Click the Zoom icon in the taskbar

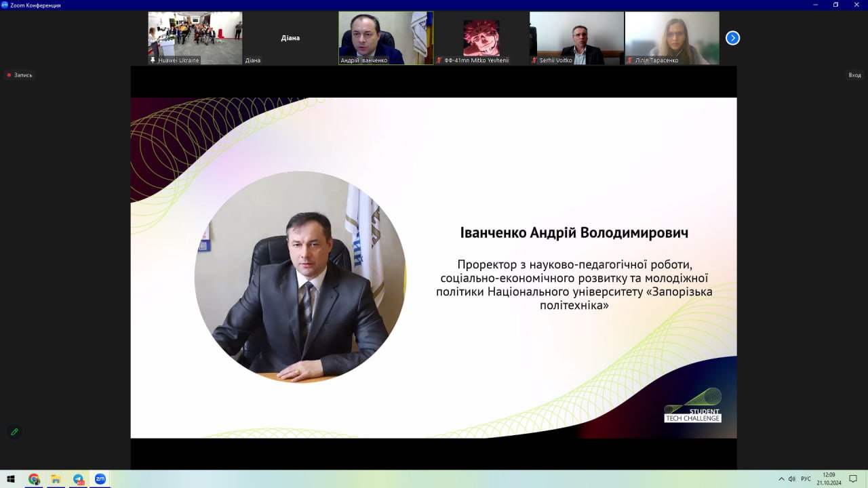pos(100,479)
